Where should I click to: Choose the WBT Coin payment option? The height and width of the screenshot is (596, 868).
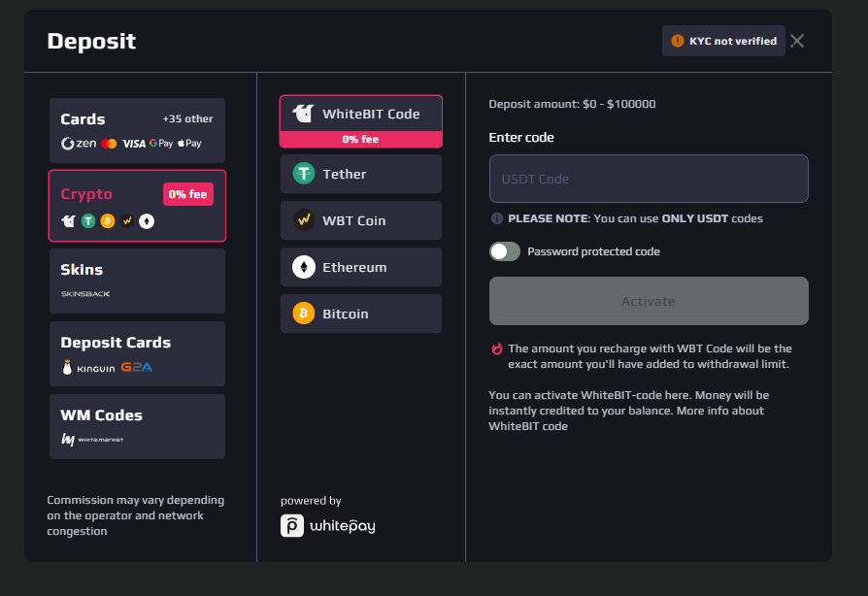(361, 220)
